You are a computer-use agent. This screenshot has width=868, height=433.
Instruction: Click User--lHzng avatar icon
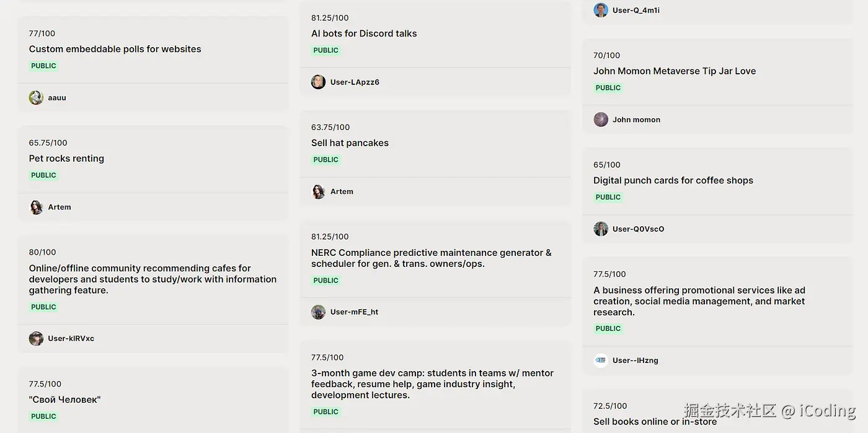point(601,361)
